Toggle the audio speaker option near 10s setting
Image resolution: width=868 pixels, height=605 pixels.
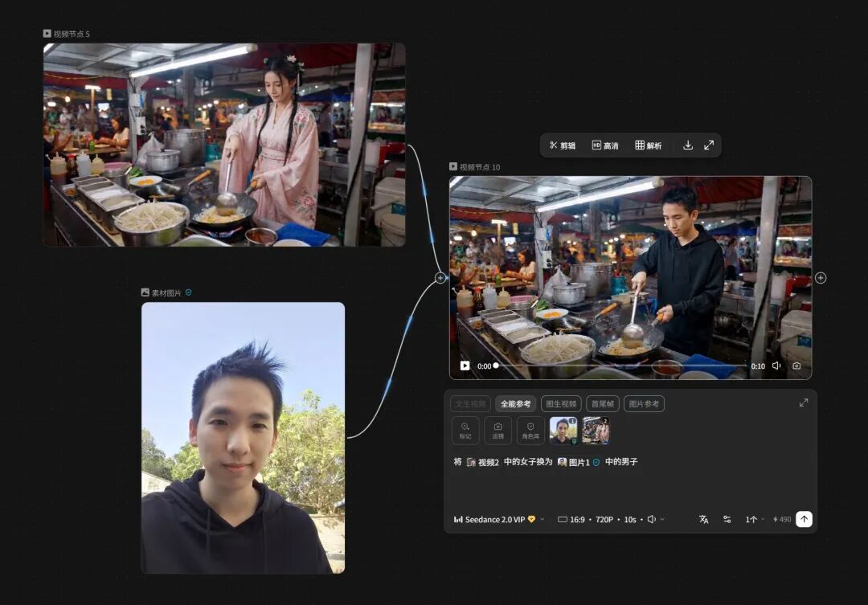click(x=653, y=519)
